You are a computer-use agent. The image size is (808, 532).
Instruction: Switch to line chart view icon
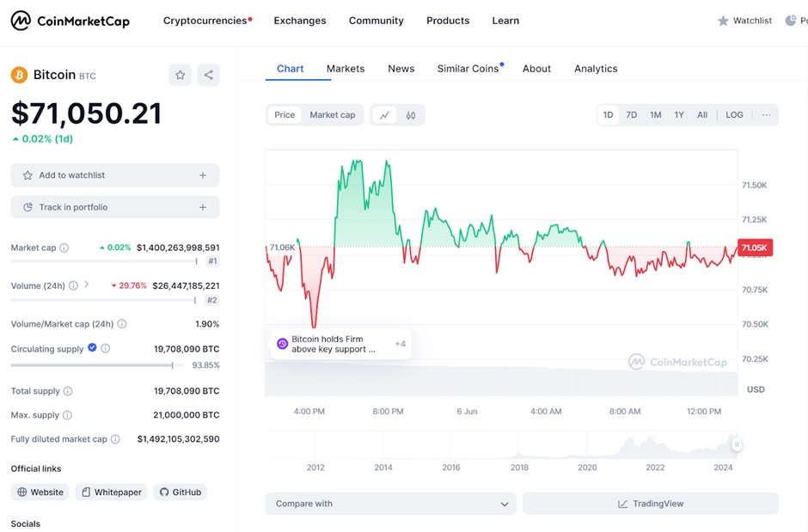coord(384,115)
